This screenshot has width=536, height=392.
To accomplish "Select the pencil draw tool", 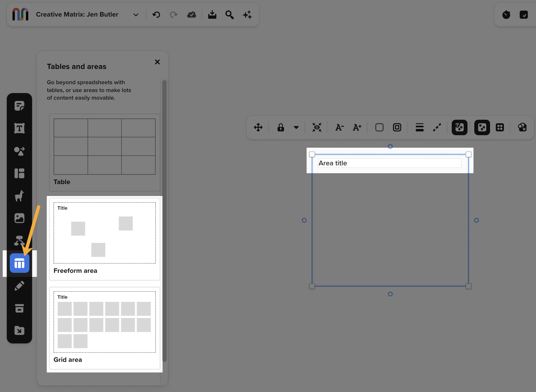I will pyautogui.click(x=19, y=286).
